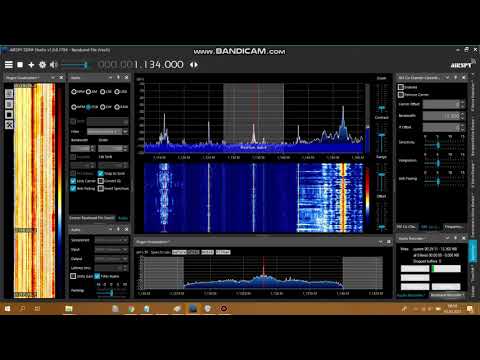Click the second icon in the left plugin sidebar
The image size is (480, 360).
point(9,104)
